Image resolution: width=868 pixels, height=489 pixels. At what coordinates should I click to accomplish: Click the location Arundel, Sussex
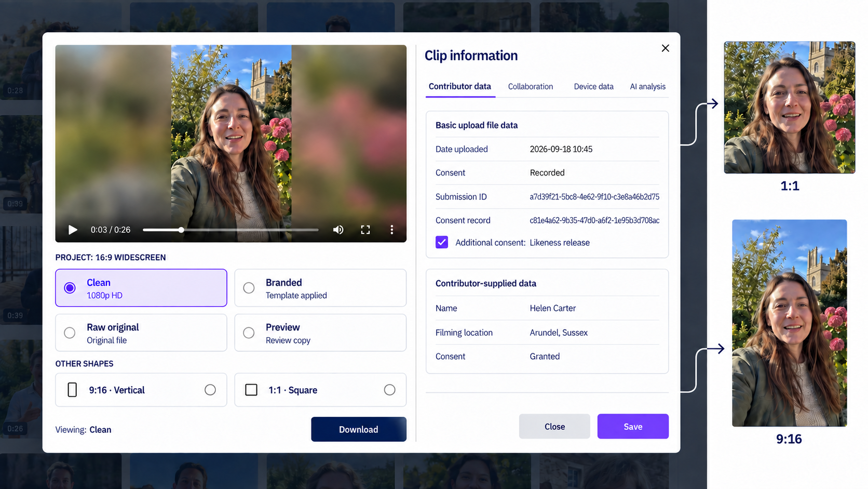(x=559, y=333)
